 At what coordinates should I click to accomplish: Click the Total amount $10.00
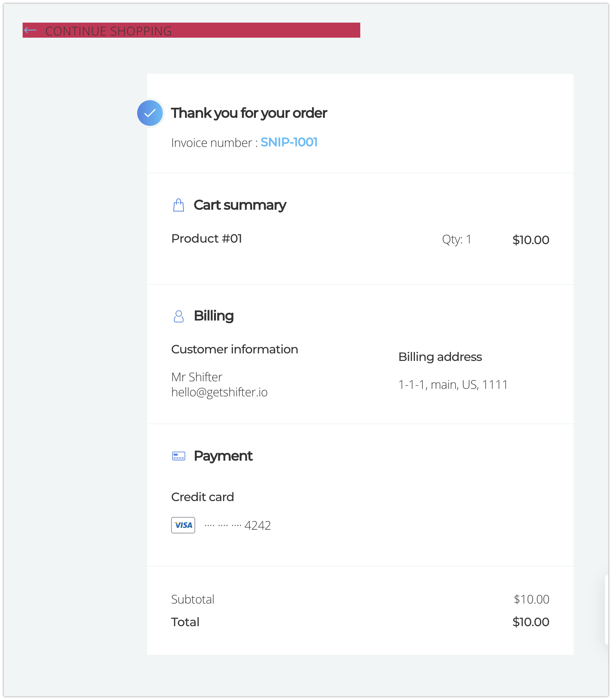(x=531, y=622)
